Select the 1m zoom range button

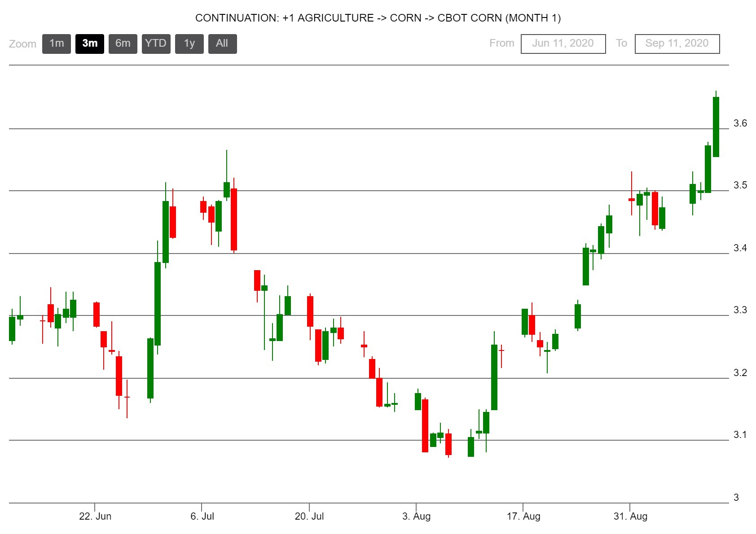pos(57,44)
